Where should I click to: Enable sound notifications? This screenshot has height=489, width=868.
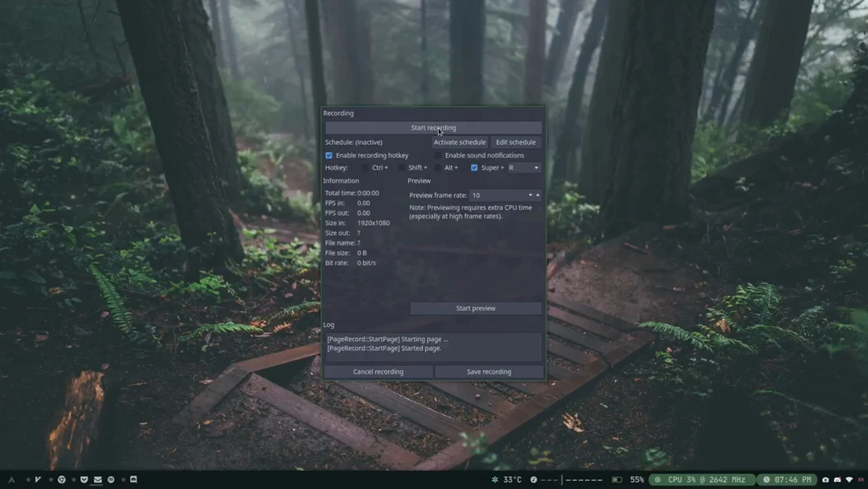(x=438, y=155)
